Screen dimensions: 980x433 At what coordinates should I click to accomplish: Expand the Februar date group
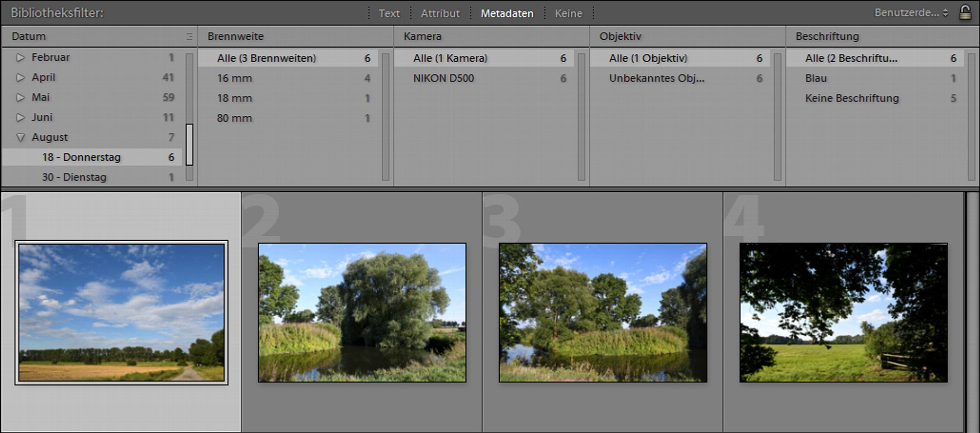20,57
